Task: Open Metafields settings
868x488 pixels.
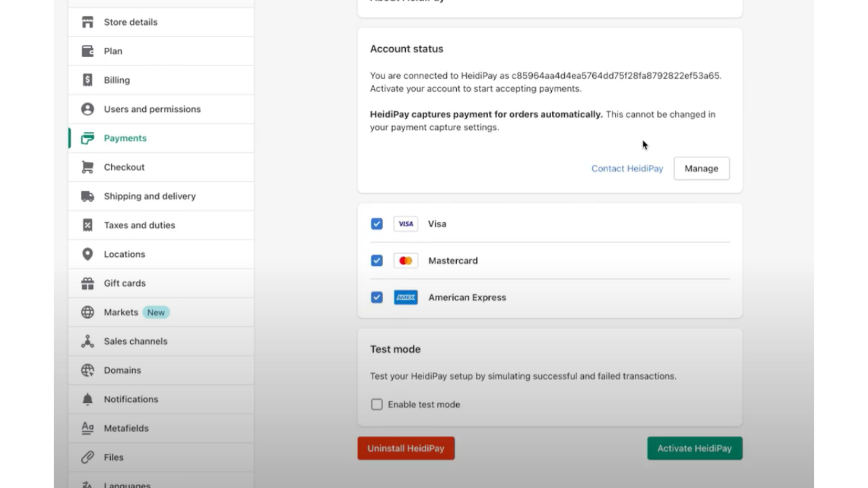Action: 161,428
